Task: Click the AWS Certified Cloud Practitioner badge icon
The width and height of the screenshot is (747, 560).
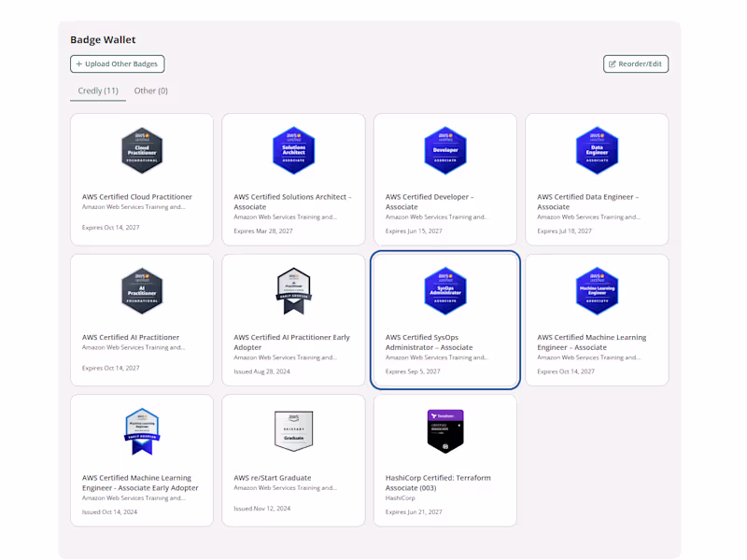Action: 141,150
